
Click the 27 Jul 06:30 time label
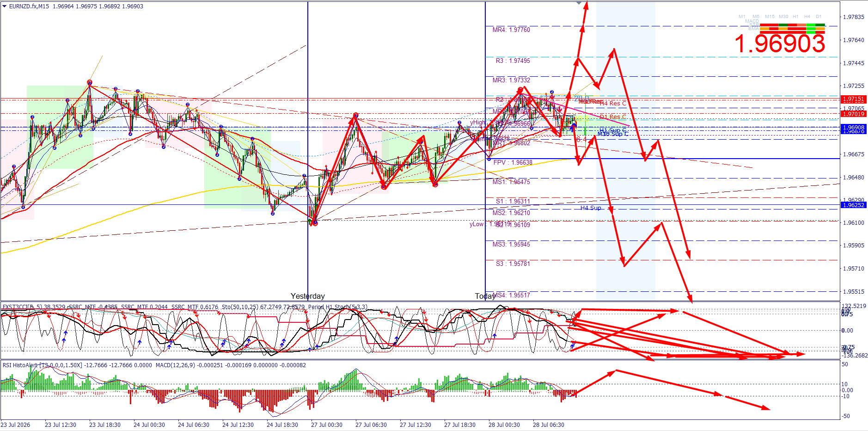tap(371, 425)
